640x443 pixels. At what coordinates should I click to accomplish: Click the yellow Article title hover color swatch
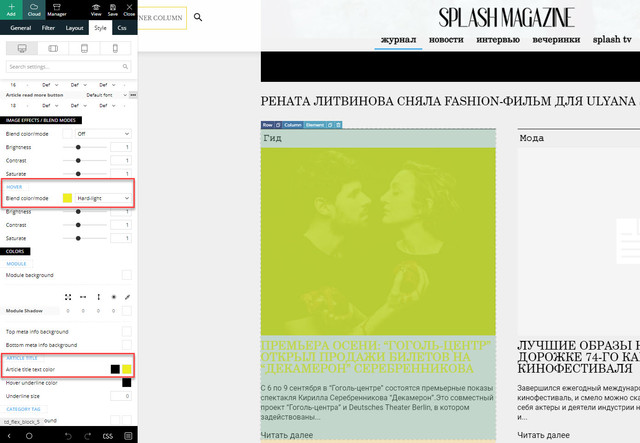pyautogui.click(x=127, y=369)
